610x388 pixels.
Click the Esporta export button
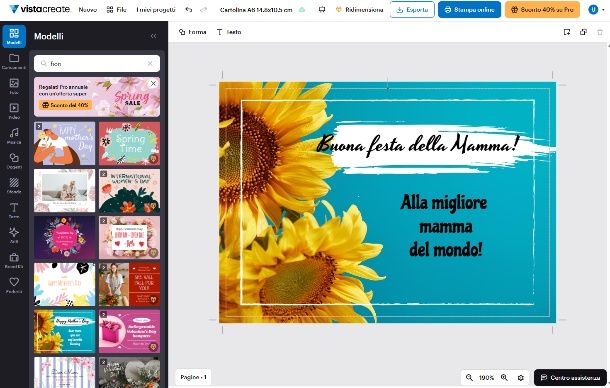pyautogui.click(x=412, y=10)
